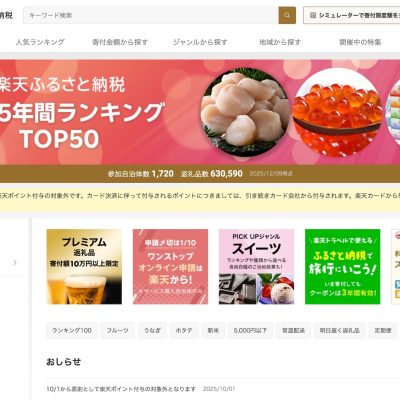Select the ホタテ tag chip

tap(184, 330)
